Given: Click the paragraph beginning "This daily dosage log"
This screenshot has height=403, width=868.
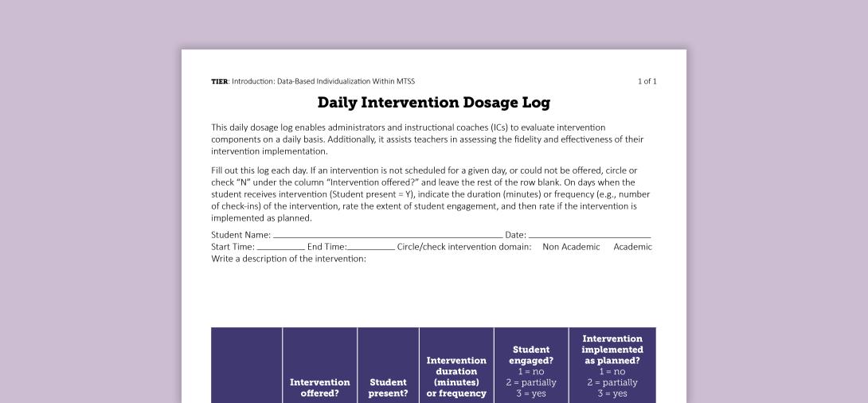Looking at the screenshot, I should click(427, 139).
